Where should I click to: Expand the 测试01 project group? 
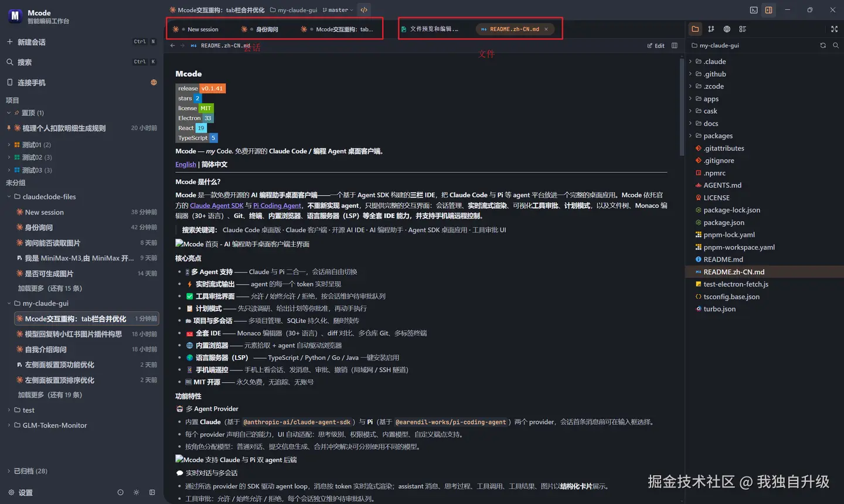9,144
